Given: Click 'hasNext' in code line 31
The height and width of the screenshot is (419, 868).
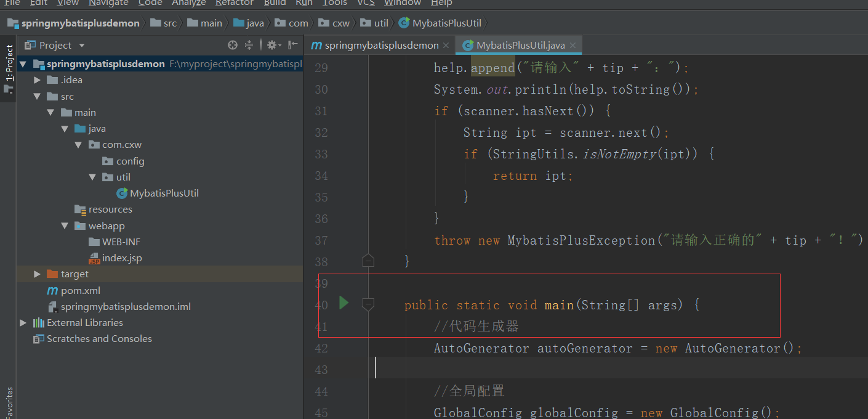Looking at the screenshot, I should 548,111.
